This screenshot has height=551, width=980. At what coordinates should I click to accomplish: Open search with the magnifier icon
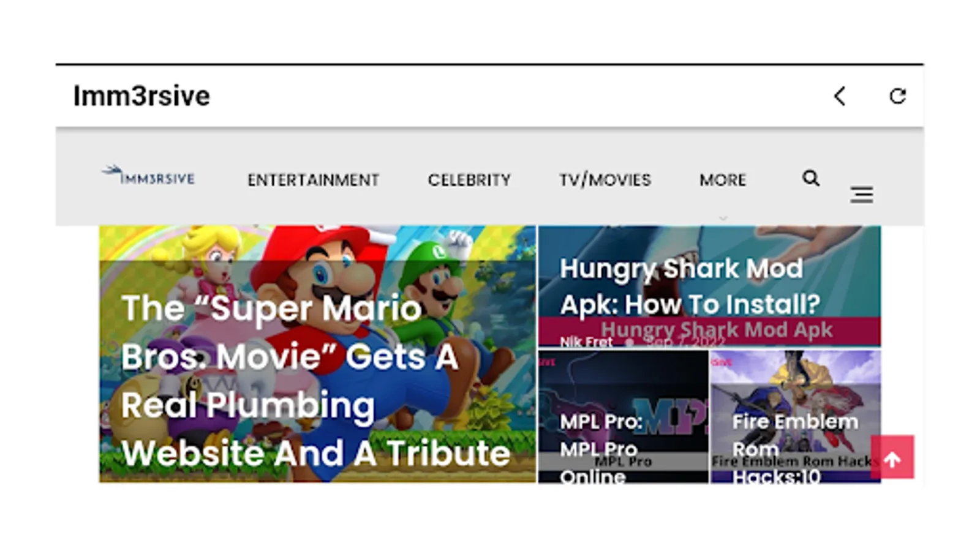point(811,178)
